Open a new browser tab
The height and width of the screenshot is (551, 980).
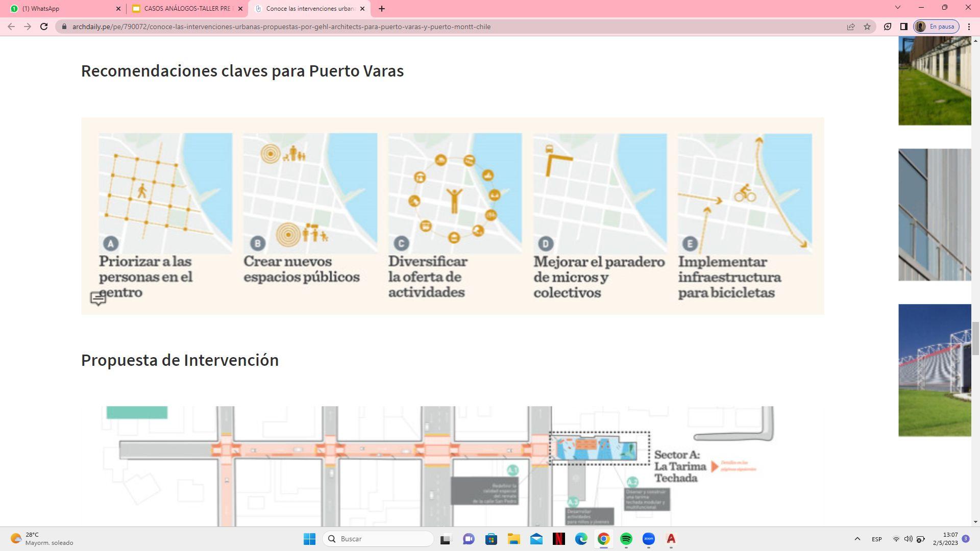point(382,9)
